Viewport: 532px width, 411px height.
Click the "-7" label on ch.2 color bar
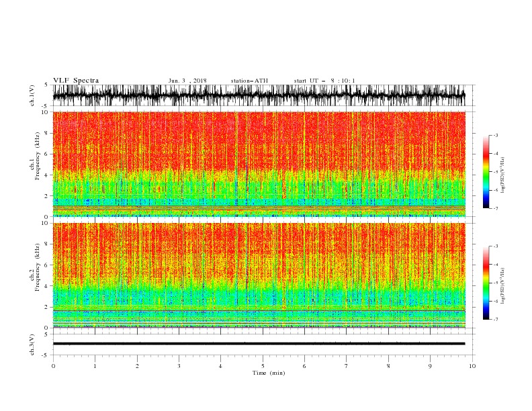pyautogui.click(x=495, y=319)
